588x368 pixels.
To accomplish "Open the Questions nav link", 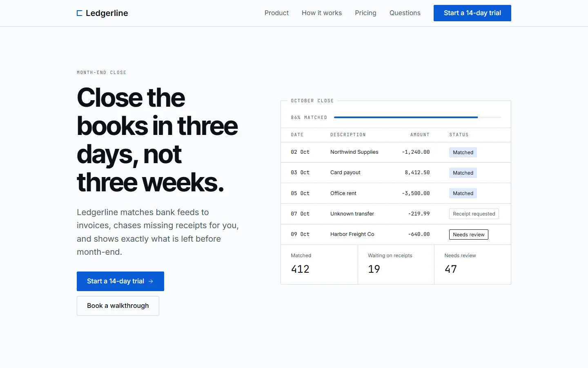I will (x=405, y=13).
